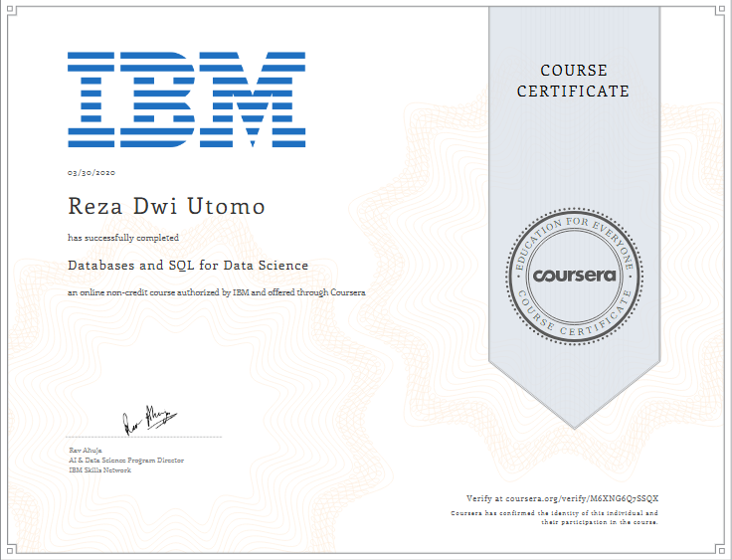Select the signer name Rav Ahuja

tap(86, 451)
